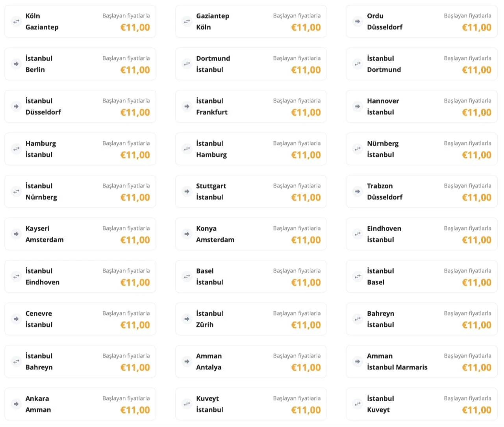Click the €11,00 price on Bahreyn–İstanbul card
The width and height of the screenshot is (504, 427).
point(476,325)
